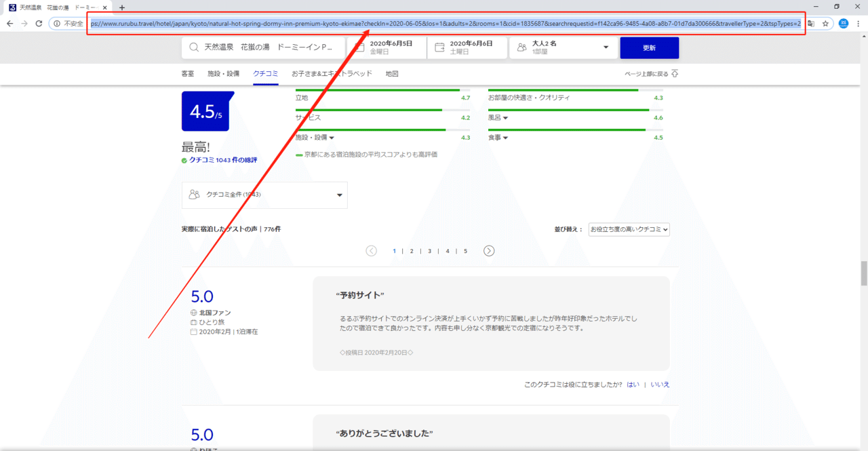Select the クチコミ tab
The height and width of the screenshot is (451, 868).
click(266, 73)
